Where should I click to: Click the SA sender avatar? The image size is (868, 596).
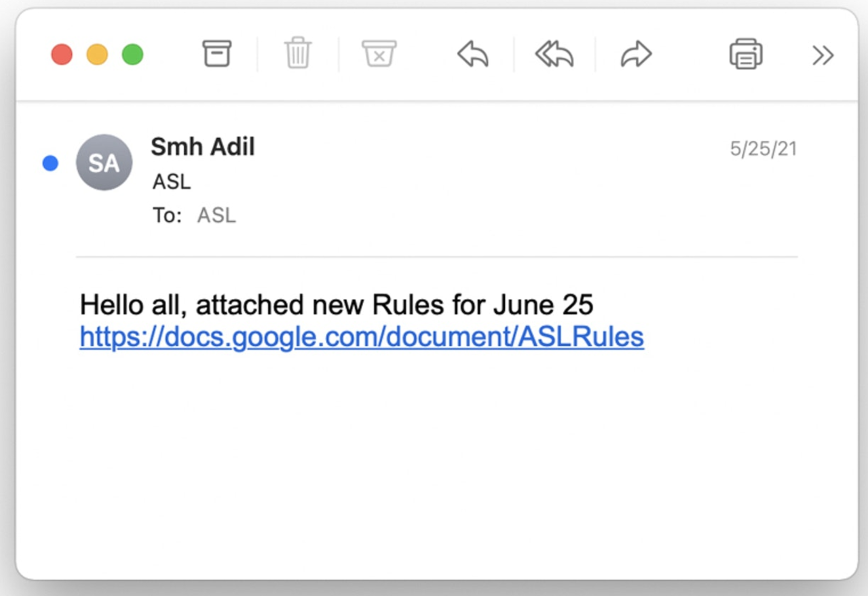tap(104, 162)
